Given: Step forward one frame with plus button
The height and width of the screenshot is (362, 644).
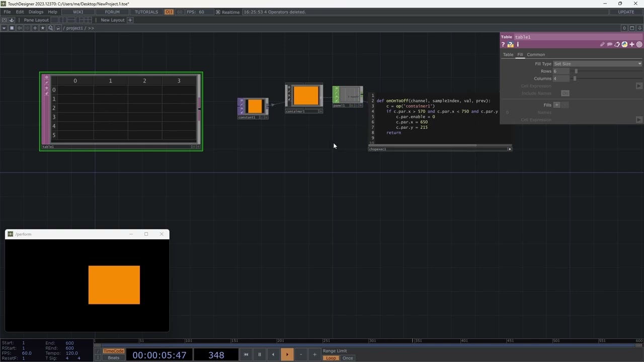Looking at the screenshot, I should [x=314, y=354].
